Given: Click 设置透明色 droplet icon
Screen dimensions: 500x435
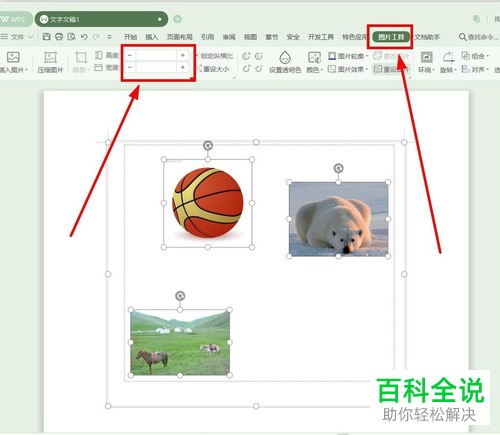Looking at the screenshot, I should click(285, 57).
